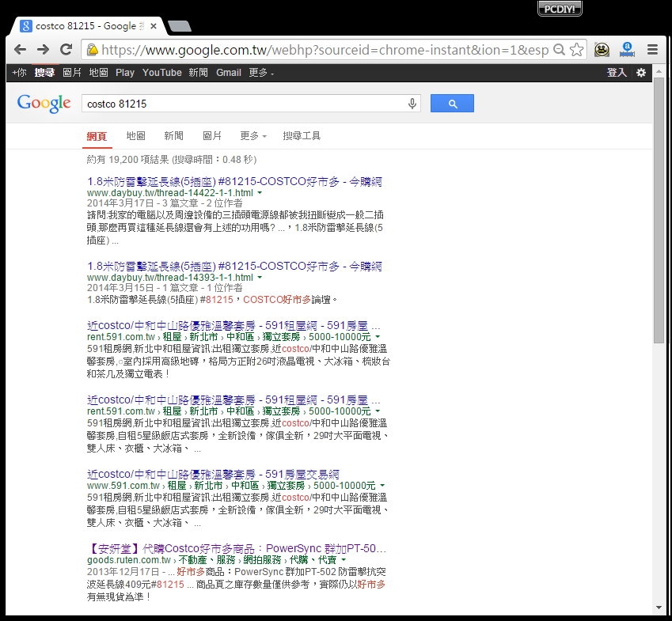This screenshot has width=672, height=621.
Task: Select 搜尋 in the black bar
Action: pos(44,73)
